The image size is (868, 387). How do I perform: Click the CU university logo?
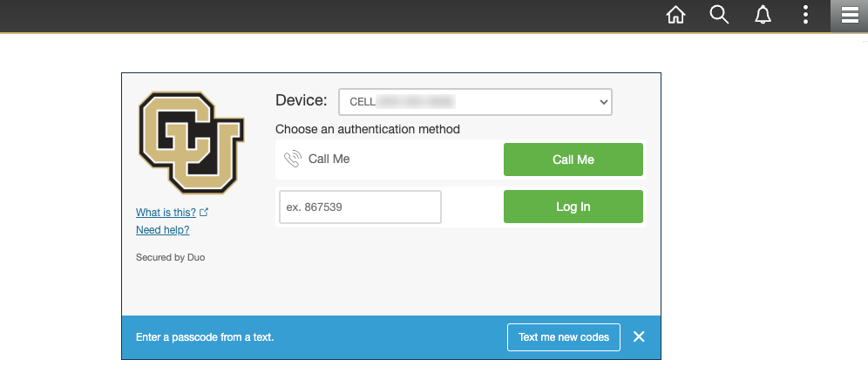(192, 143)
